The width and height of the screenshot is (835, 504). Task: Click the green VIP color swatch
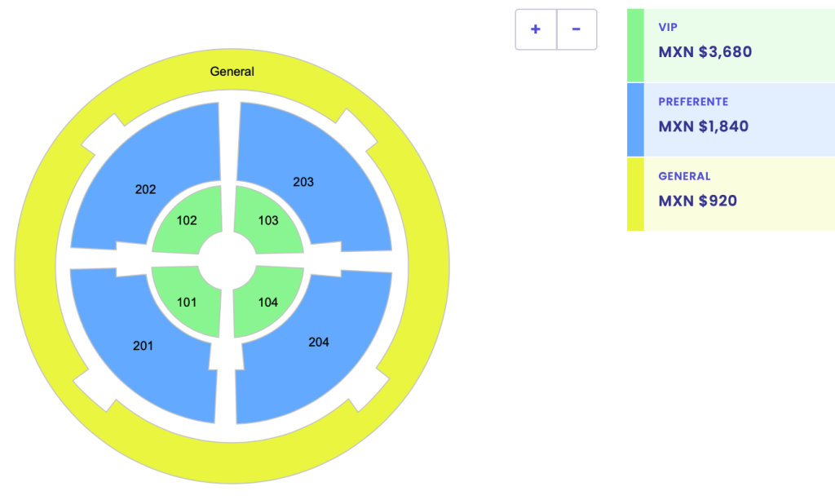(635, 45)
